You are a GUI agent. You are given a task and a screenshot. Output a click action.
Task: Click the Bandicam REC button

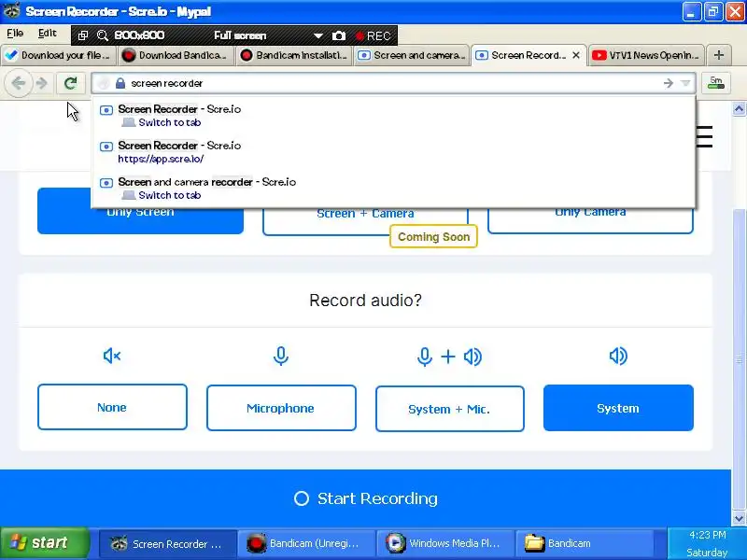(x=373, y=35)
